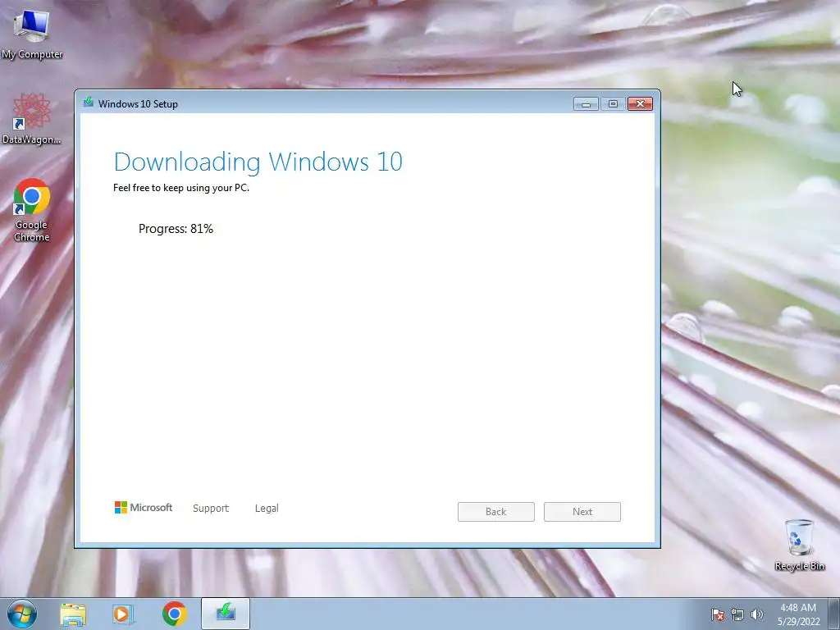
Task: Click the Back button
Action: click(x=496, y=512)
